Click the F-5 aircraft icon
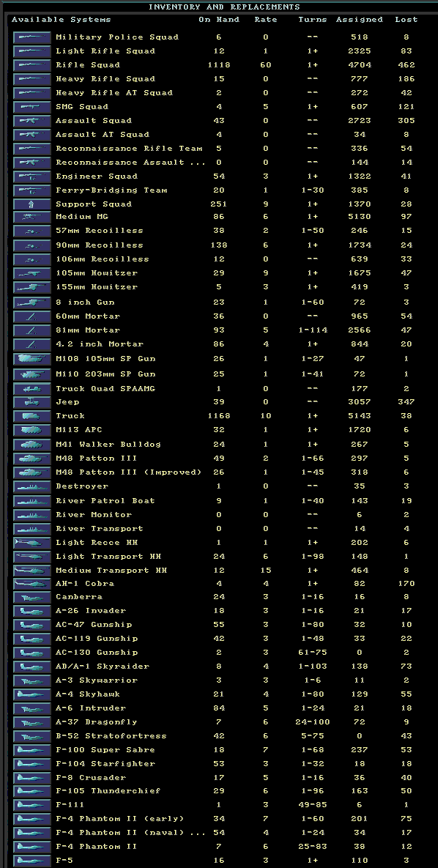This screenshot has width=438, height=868. [x=32, y=860]
